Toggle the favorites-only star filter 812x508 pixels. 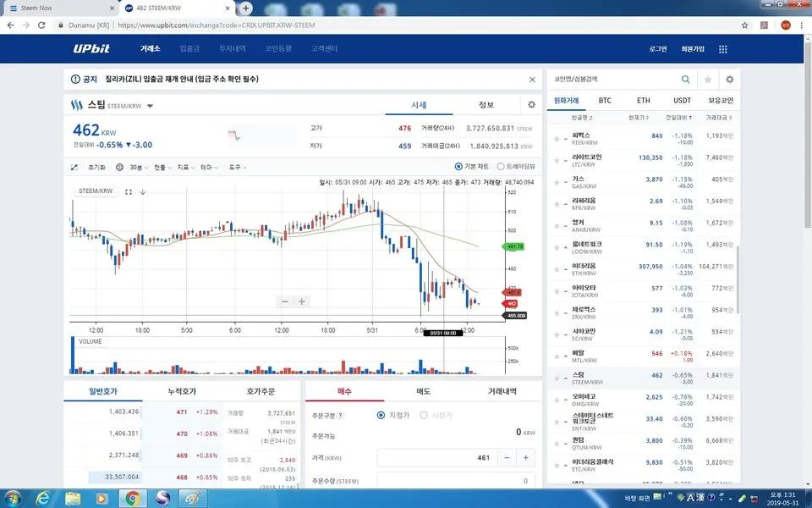707,80
